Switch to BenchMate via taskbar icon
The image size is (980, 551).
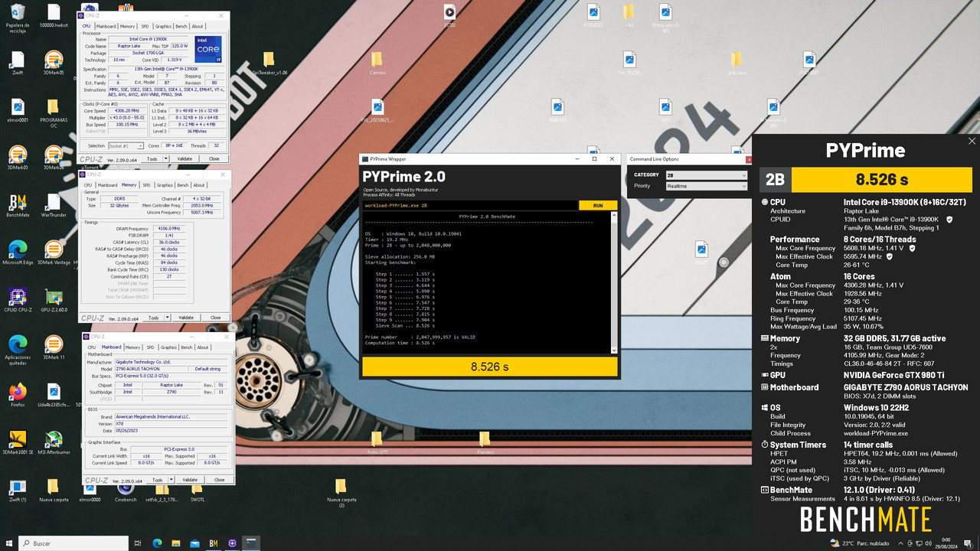[x=214, y=543]
